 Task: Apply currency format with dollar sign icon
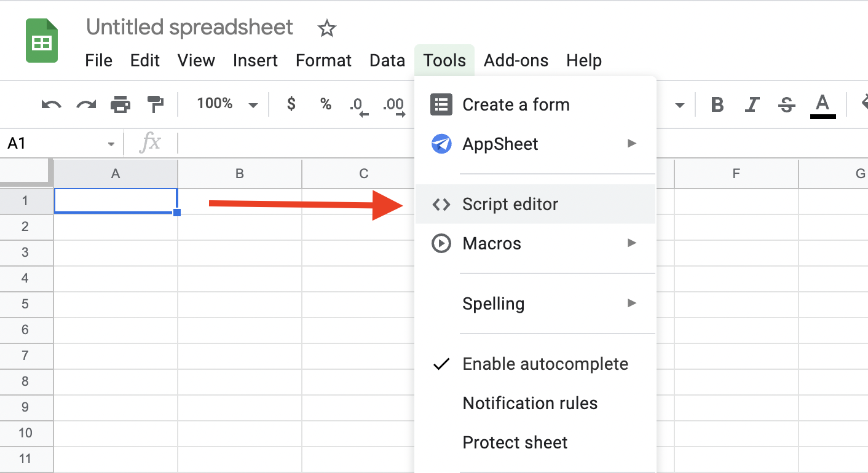coord(290,104)
